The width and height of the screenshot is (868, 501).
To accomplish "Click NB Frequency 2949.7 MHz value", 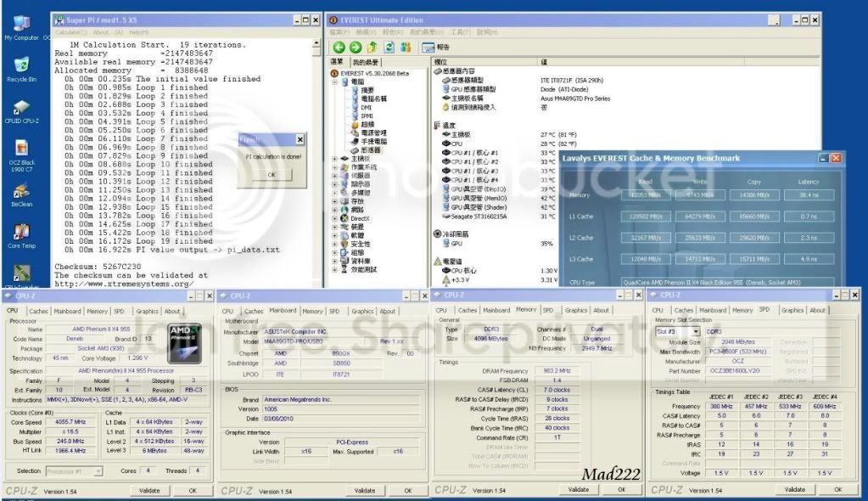I will [596, 349].
